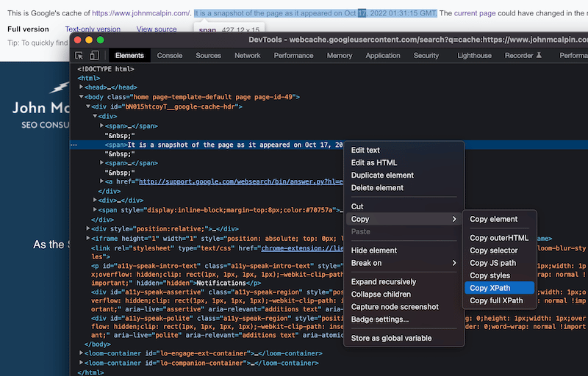The width and height of the screenshot is (588, 376).
Task: Open the Text-only version link
Action: click(93, 29)
